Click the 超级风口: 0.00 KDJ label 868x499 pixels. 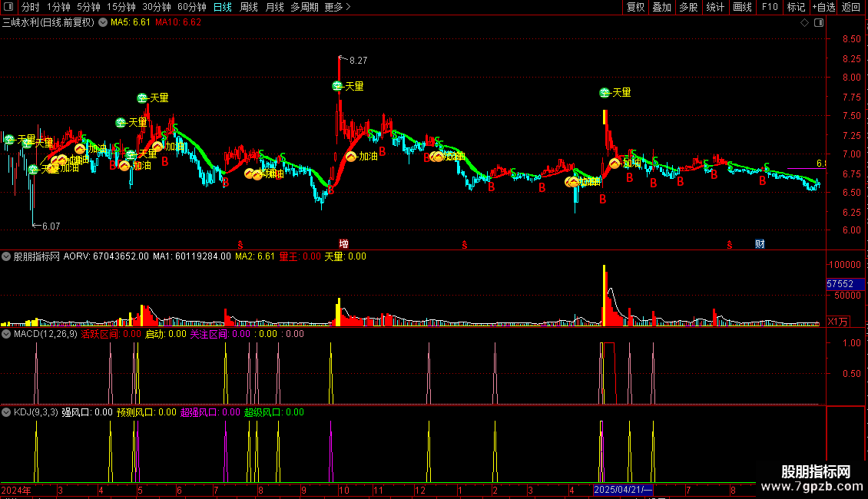[x=273, y=412]
